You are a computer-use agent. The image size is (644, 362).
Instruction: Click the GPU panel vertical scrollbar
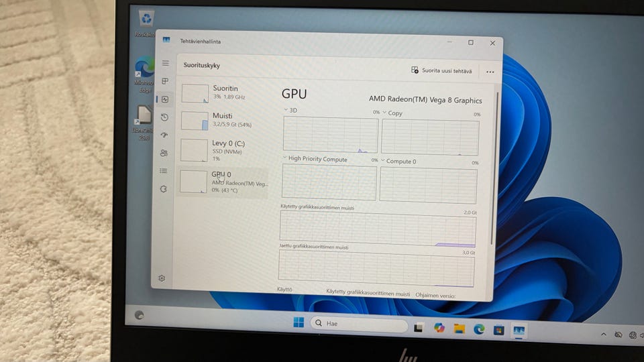(x=494, y=168)
